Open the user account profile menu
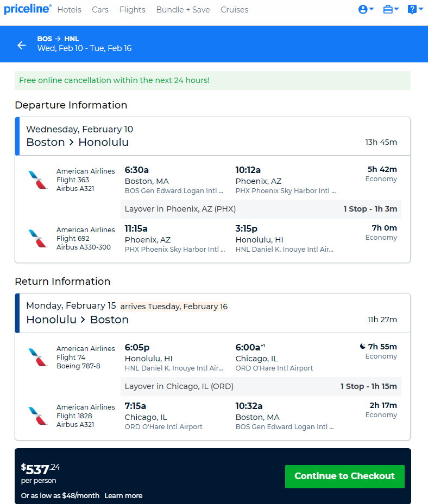This screenshot has width=428, height=504. pos(366,9)
